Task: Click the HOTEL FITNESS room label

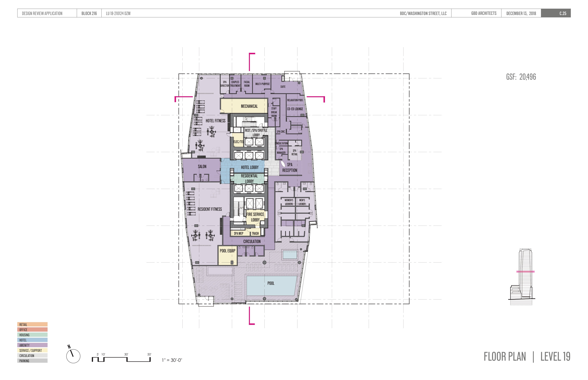Action: (x=215, y=121)
